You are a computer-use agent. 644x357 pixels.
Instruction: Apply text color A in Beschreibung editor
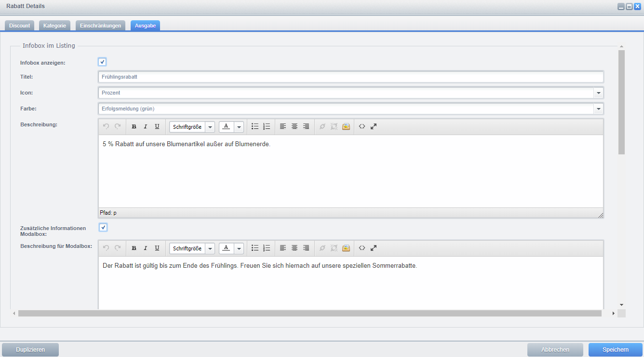226,126
